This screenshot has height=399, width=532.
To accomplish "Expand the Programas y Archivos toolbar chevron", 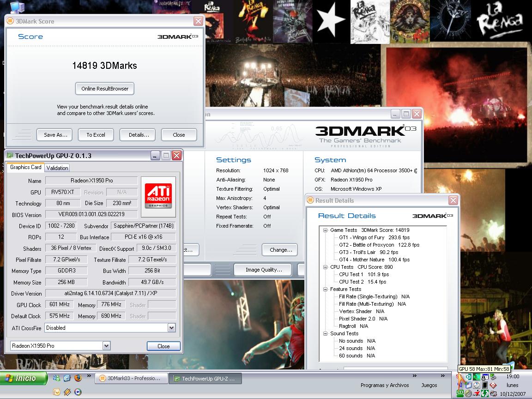I will tap(414, 375).
